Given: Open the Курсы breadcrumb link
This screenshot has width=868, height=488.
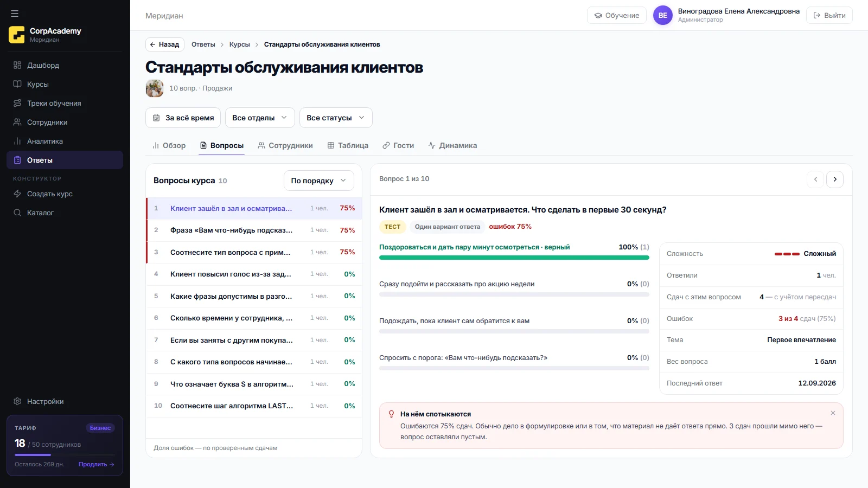Looking at the screenshot, I should tap(239, 44).
